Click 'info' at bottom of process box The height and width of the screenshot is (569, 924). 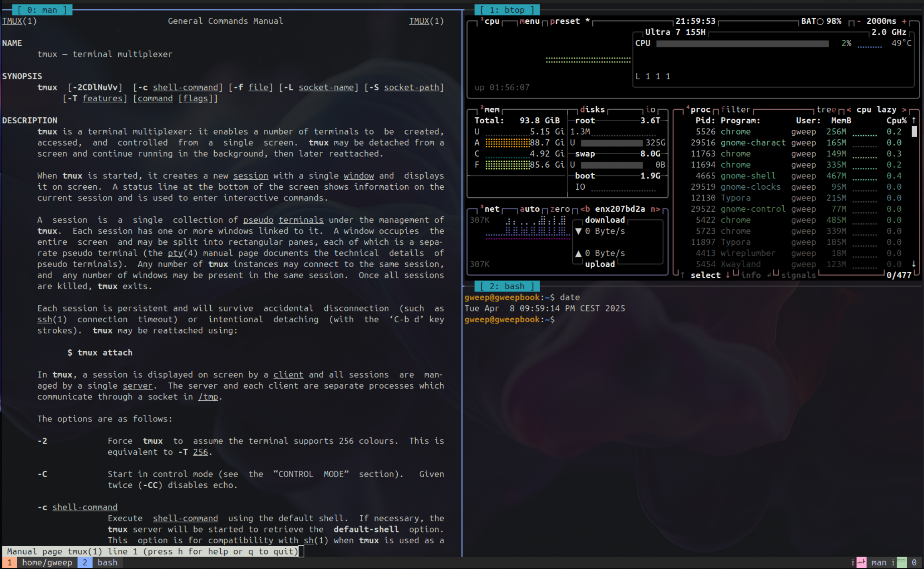751,275
